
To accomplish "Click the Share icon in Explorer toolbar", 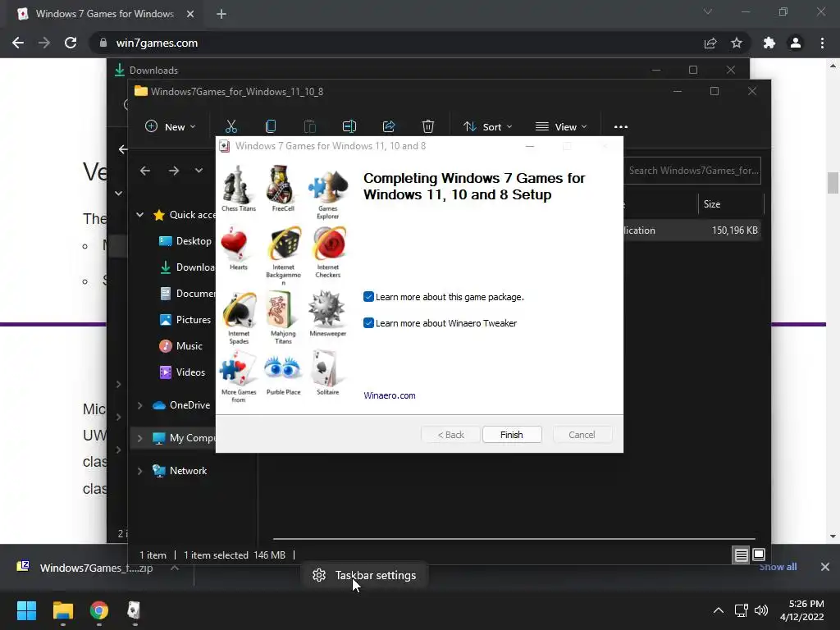I will tap(388, 126).
